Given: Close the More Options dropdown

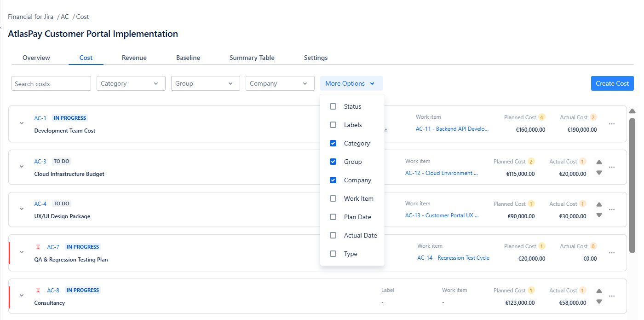Looking at the screenshot, I should coord(351,83).
